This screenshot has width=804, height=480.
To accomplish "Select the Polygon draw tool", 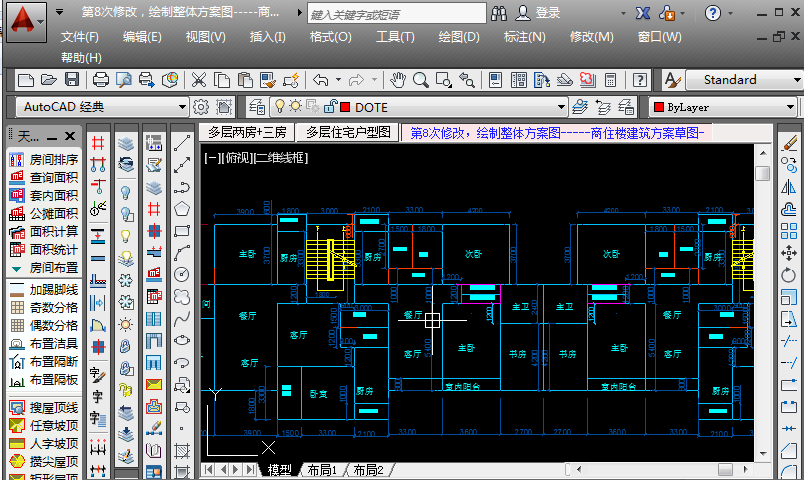I will pos(182,209).
